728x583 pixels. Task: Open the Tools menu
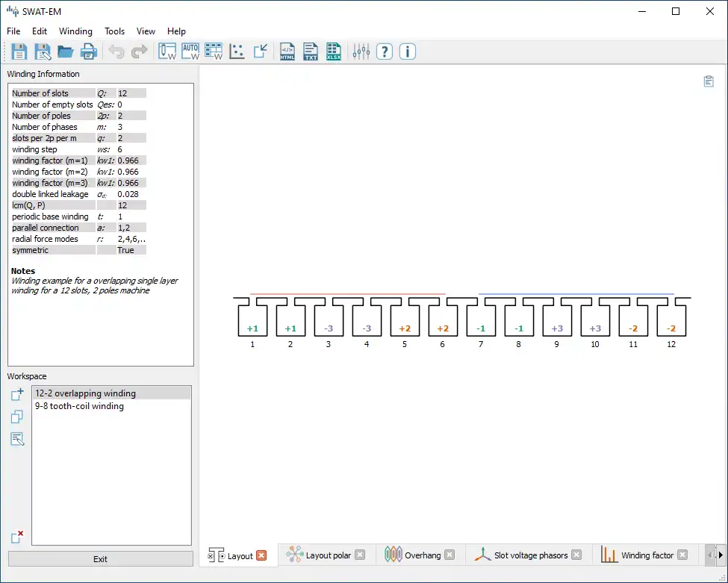(x=115, y=31)
